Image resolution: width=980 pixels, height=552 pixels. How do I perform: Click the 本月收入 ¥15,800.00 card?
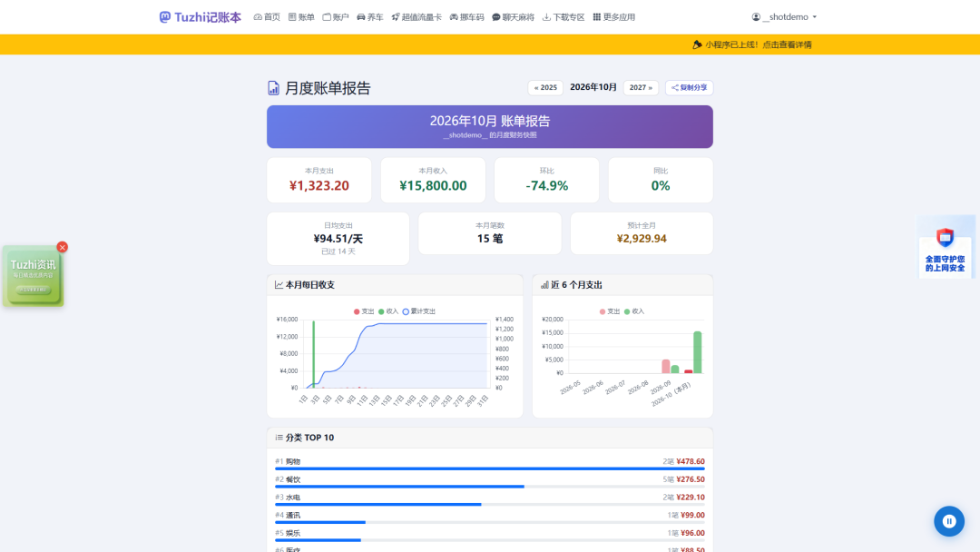[433, 180]
